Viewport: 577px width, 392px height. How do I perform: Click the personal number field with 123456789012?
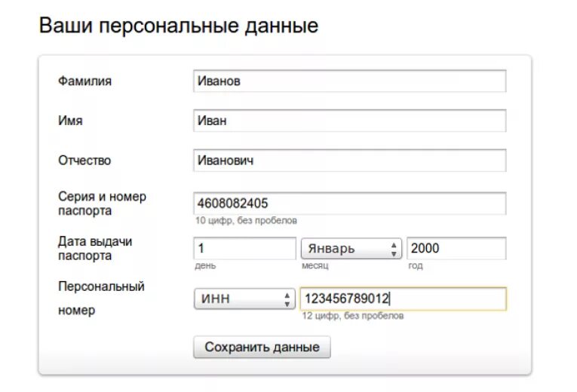coord(404,299)
